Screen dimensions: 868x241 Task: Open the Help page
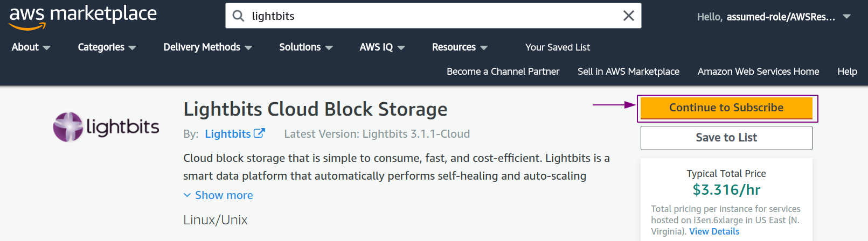847,72
